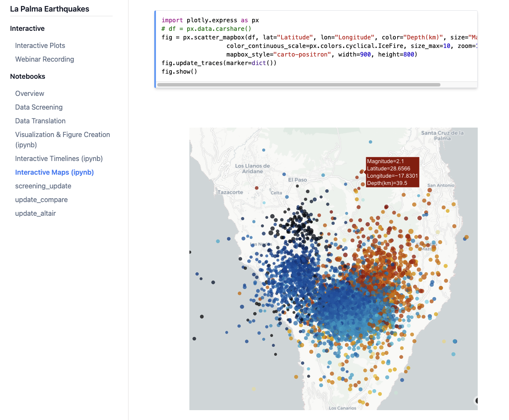Select Interactive Timelines (ipynb) link
Image resolution: width=509 pixels, height=420 pixels.
click(59, 158)
